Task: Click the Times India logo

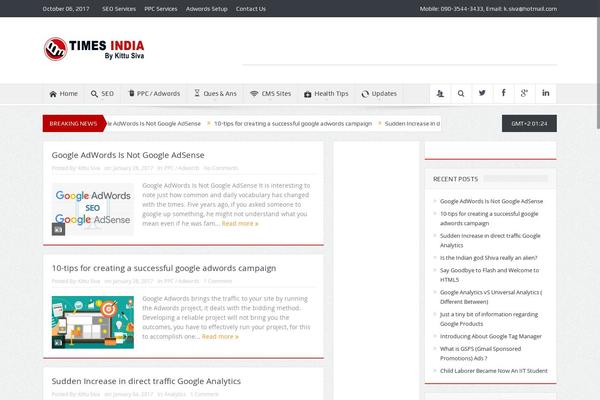Action: (x=94, y=49)
